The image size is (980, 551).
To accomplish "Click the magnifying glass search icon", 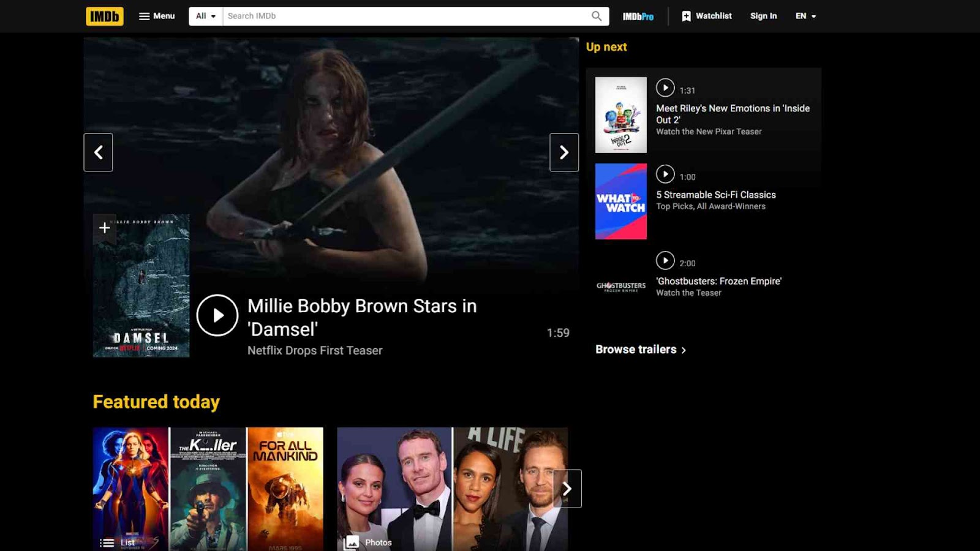I will [x=597, y=16].
